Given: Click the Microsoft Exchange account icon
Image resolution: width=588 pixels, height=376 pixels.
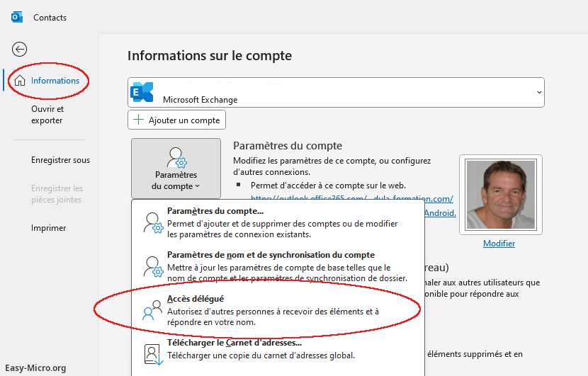Looking at the screenshot, I should [142, 92].
